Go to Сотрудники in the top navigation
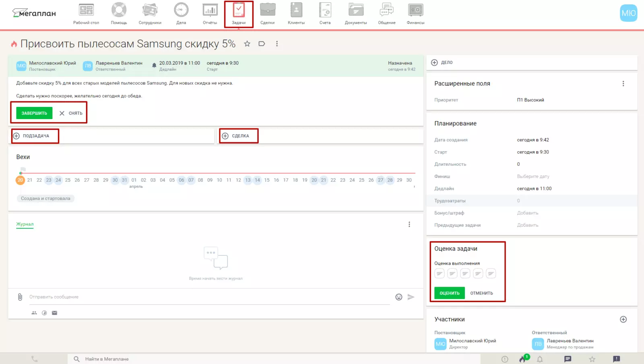Screen dimensions: 644x364 (150, 14)
